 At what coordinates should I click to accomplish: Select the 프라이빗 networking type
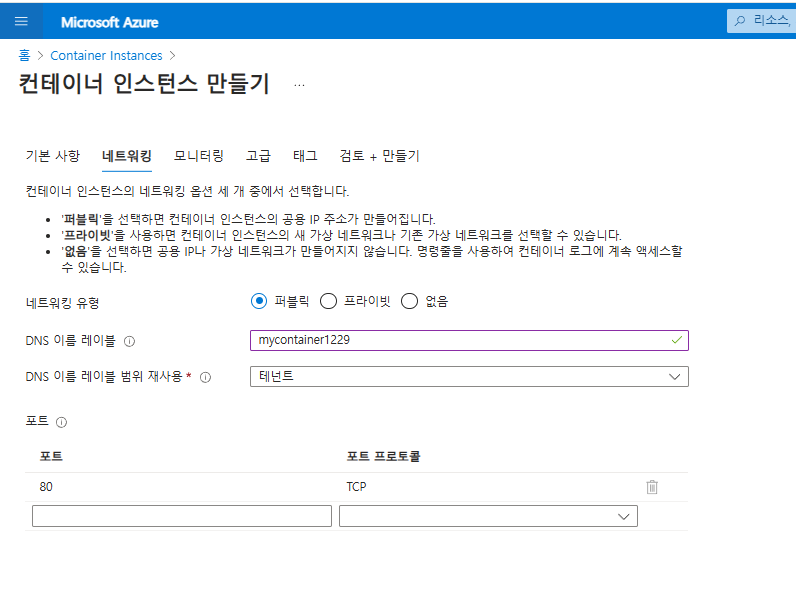point(328,301)
